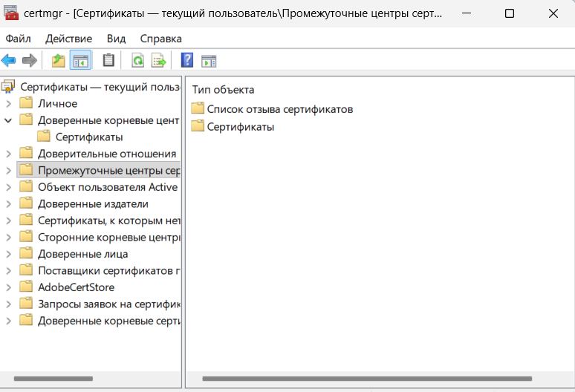Expand the Поставщики сертификатов node
The image size is (575, 392).
9,271
